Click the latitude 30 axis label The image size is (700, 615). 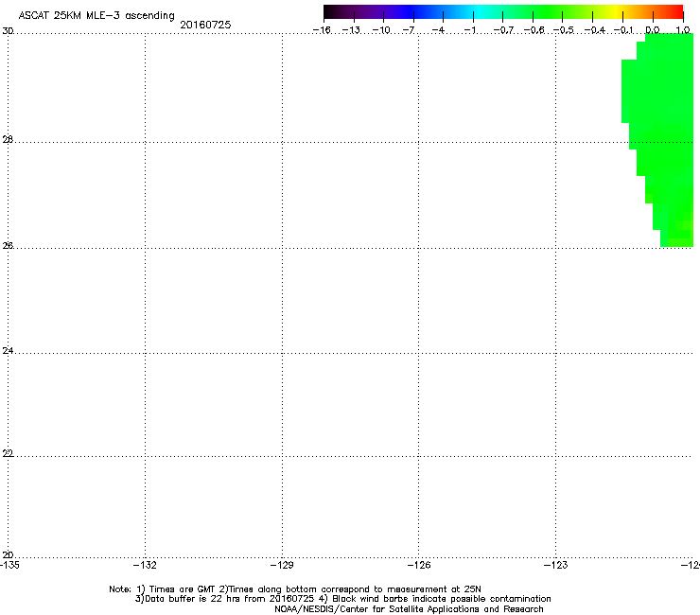[8, 31]
